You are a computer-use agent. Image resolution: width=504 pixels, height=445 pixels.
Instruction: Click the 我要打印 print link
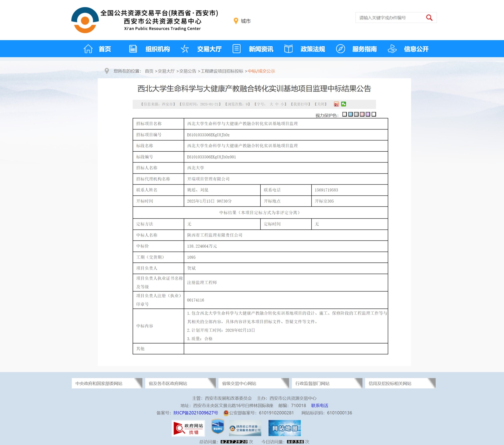tap(300, 104)
